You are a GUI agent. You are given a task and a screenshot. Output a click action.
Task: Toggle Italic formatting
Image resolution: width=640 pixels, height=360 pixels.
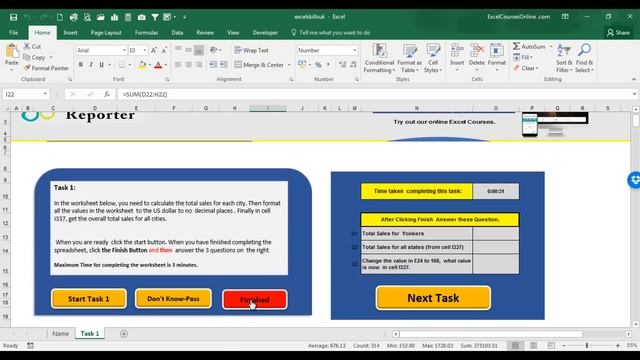tap(91, 64)
